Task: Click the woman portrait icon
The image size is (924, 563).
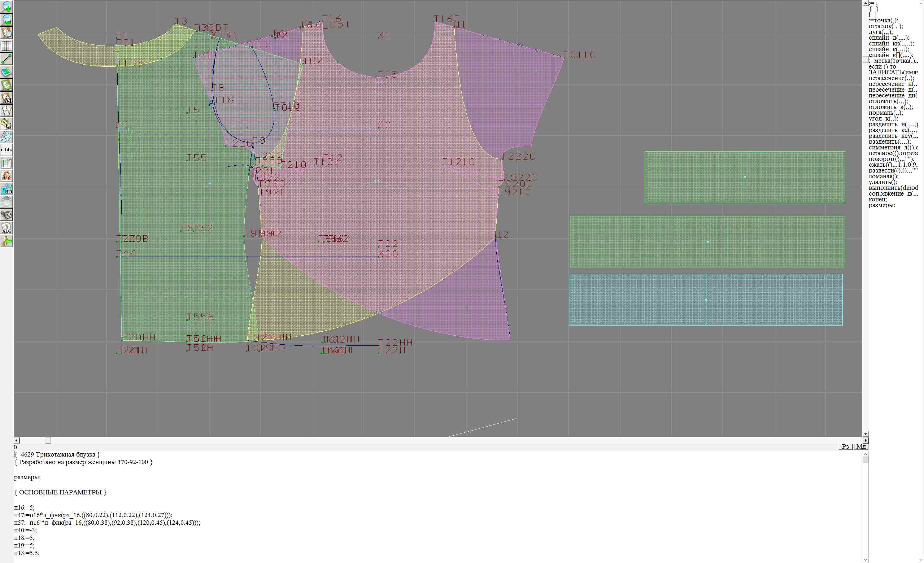Action: click(x=7, y=176)
